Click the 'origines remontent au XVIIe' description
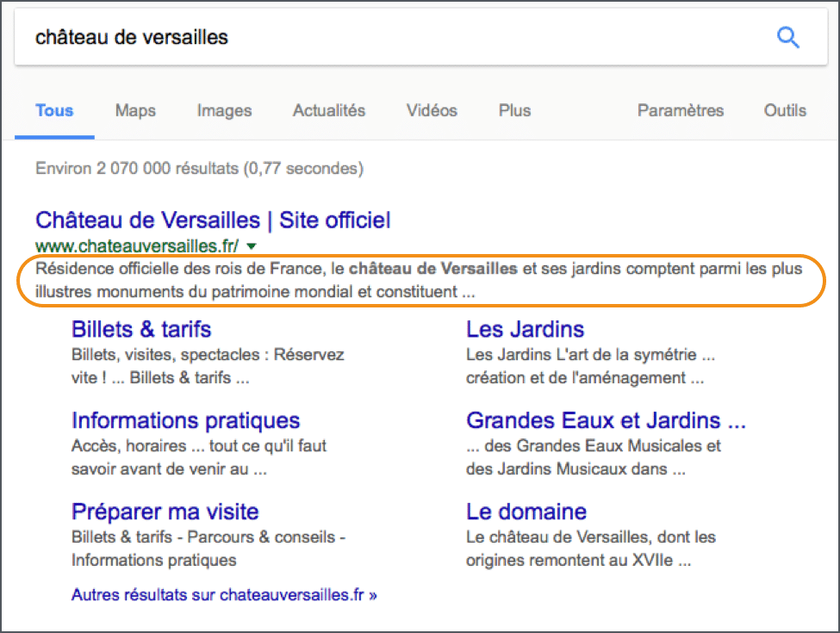 click(x=591, y=549)
